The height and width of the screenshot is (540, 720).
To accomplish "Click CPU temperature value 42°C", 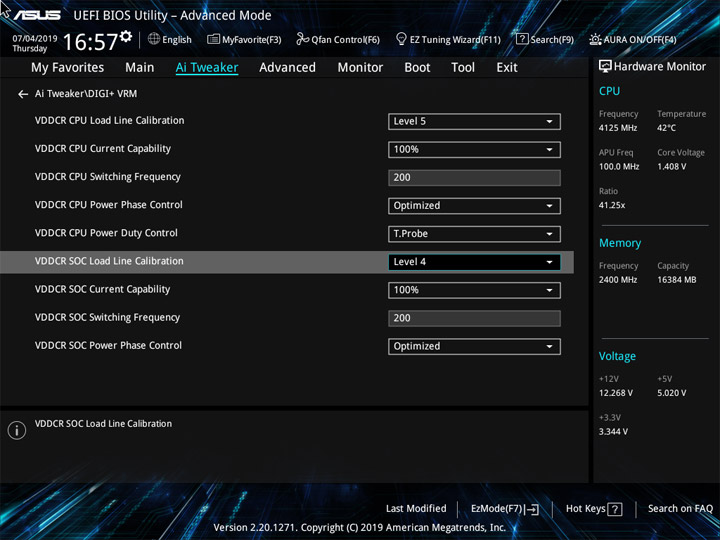I will (x=666, y=128).
